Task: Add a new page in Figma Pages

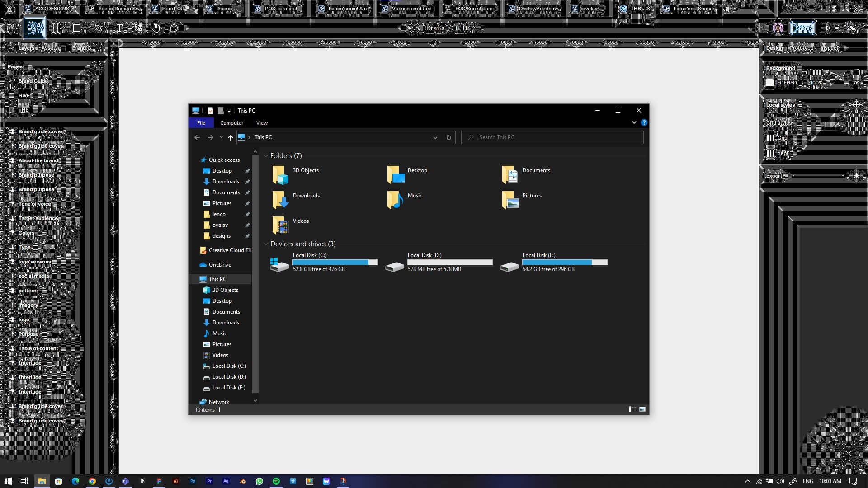Action: tap(98, 66)
